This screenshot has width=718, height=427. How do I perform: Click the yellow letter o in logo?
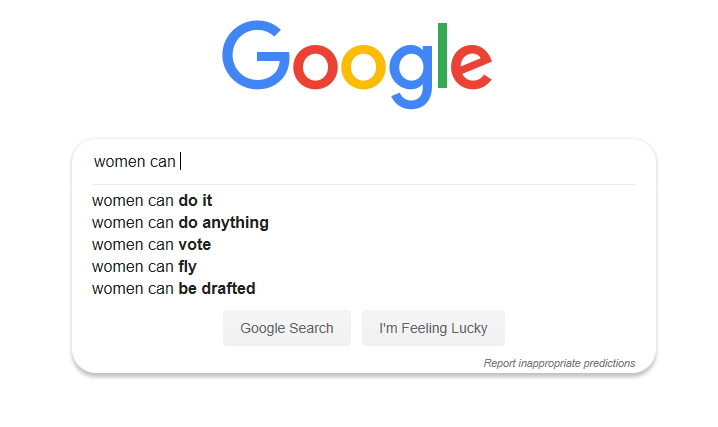364,67
